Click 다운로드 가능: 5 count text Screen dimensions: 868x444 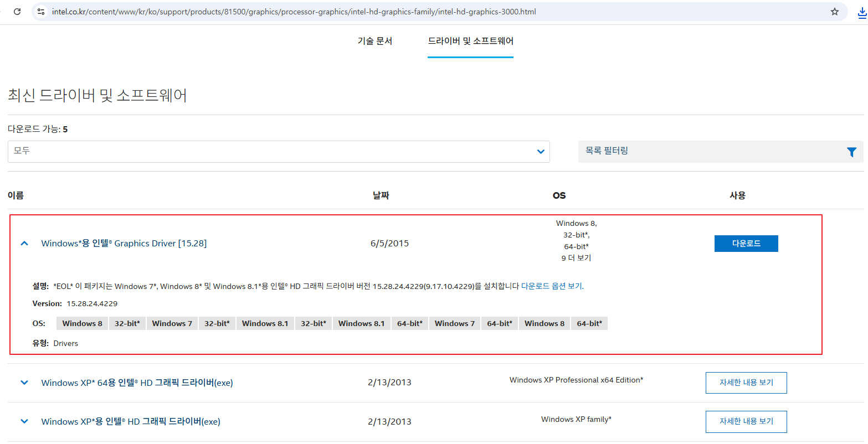[x=38, y=129]
